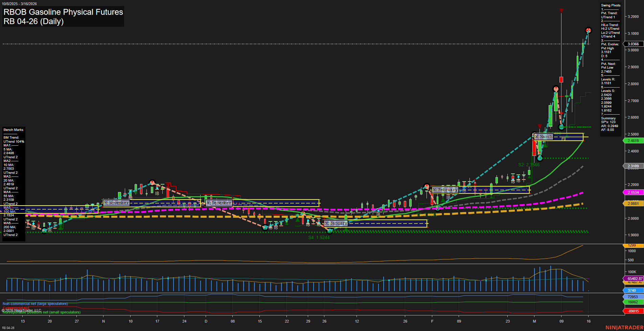Click the magenta 2.1534 price level swatch
644x331 pixels.
click(633, 192)
